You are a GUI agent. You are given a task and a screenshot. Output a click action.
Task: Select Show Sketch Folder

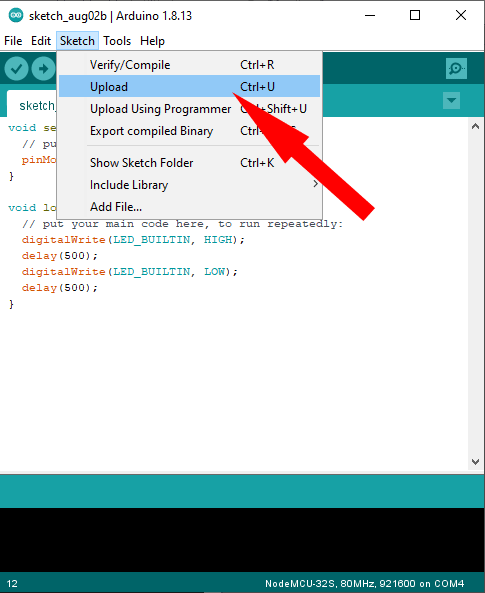[189, 163]
